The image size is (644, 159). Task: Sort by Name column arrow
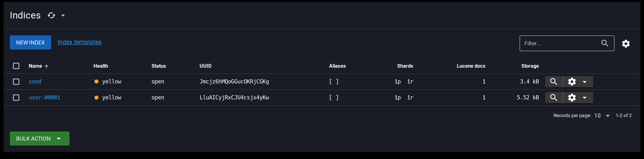click(46, 66)
